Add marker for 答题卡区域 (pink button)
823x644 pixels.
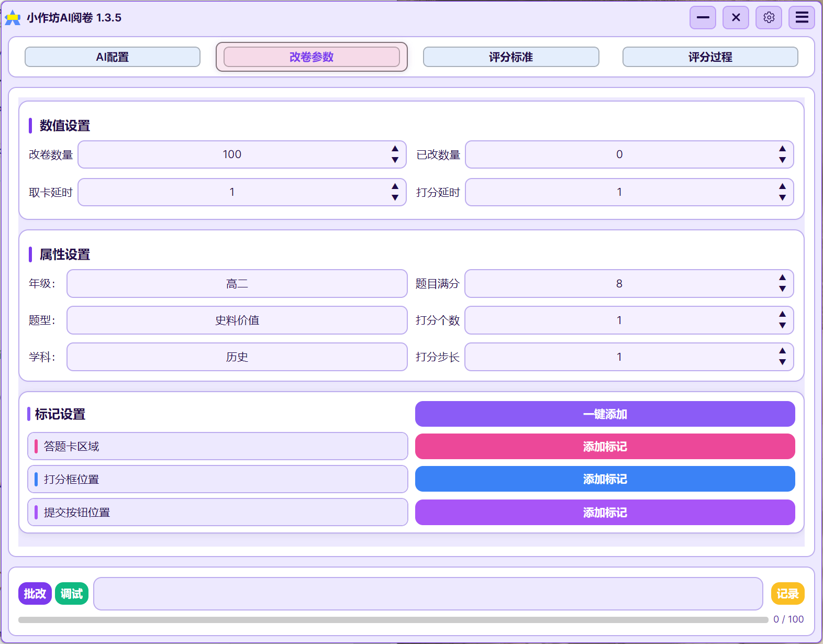[x=605, y=447]
